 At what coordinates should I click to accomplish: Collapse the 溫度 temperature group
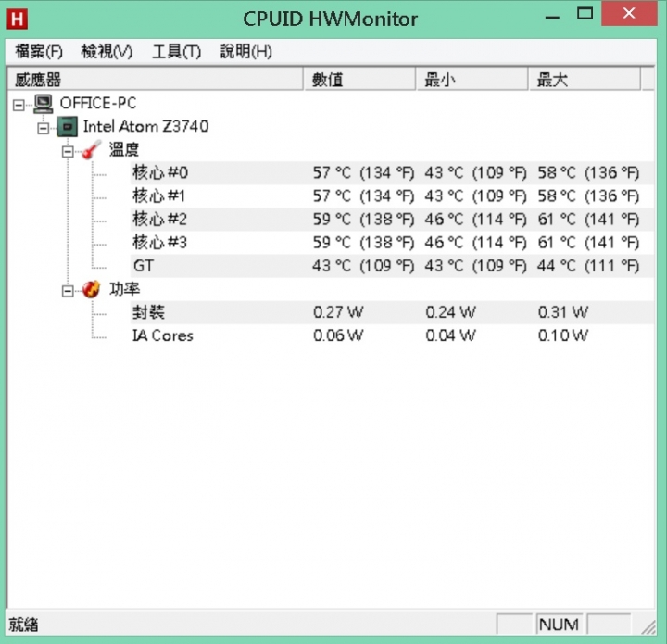pyautogui.click(x=68, y=151)
